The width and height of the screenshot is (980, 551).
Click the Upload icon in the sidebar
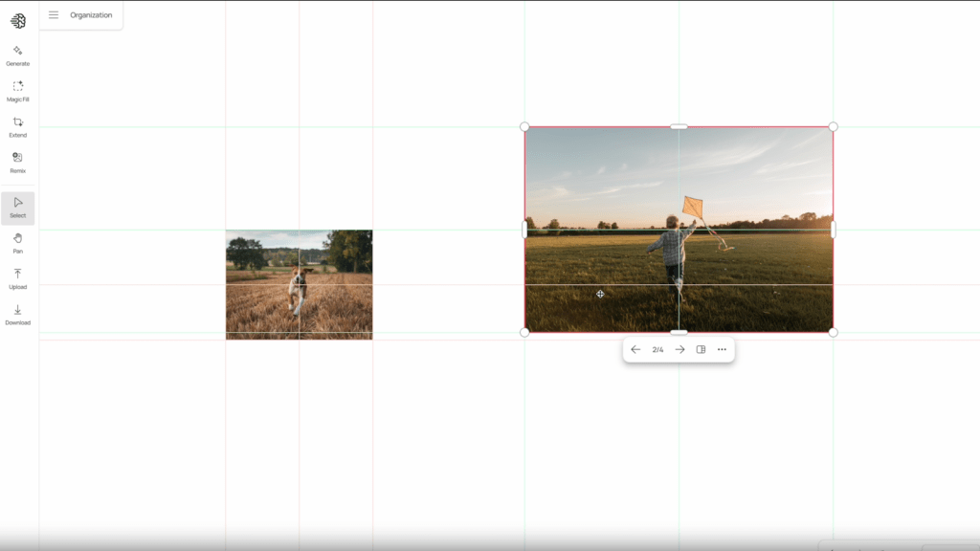pos(17,277)
